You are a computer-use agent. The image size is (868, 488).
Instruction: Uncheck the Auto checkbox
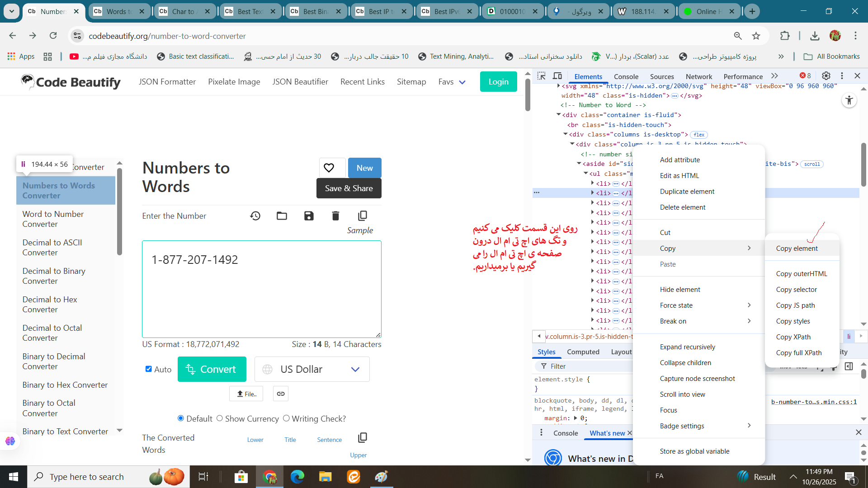(x=148, y=369)
